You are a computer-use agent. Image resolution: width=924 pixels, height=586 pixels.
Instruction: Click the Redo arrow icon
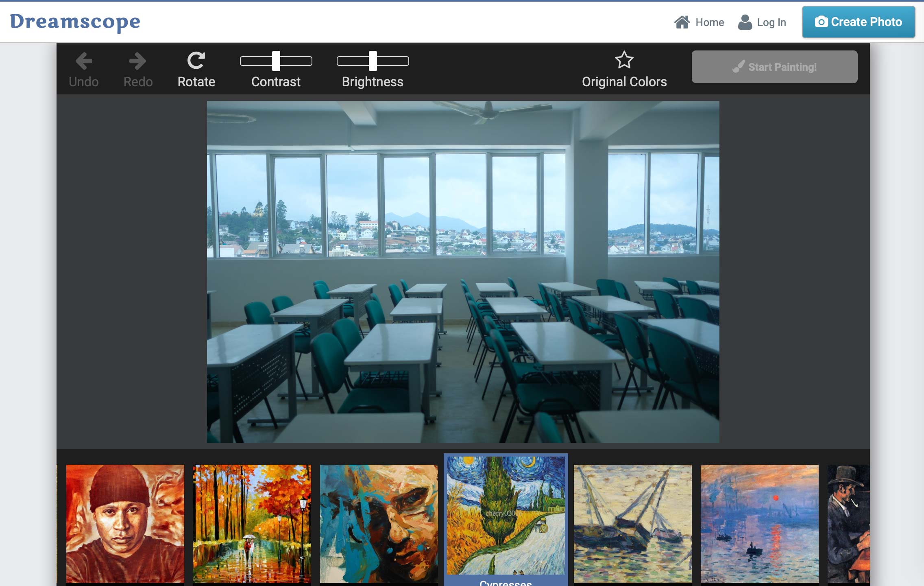(x=137, y=61)
